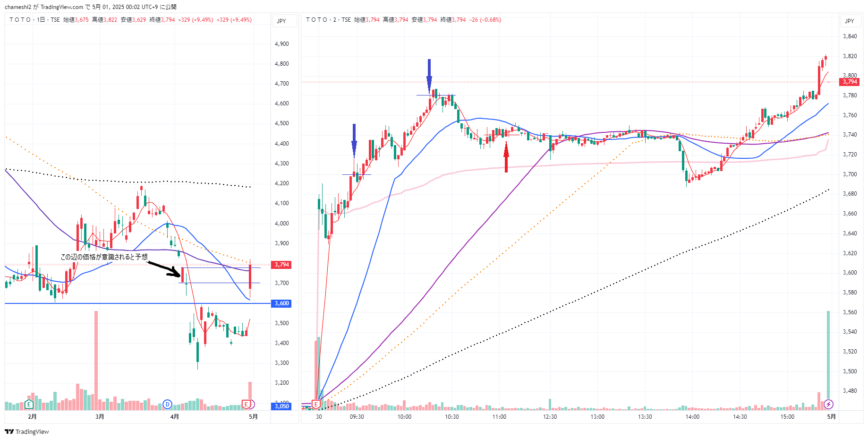
Task: Click the chameshi2 TradingView.com publication header
Action: [90, 7]
